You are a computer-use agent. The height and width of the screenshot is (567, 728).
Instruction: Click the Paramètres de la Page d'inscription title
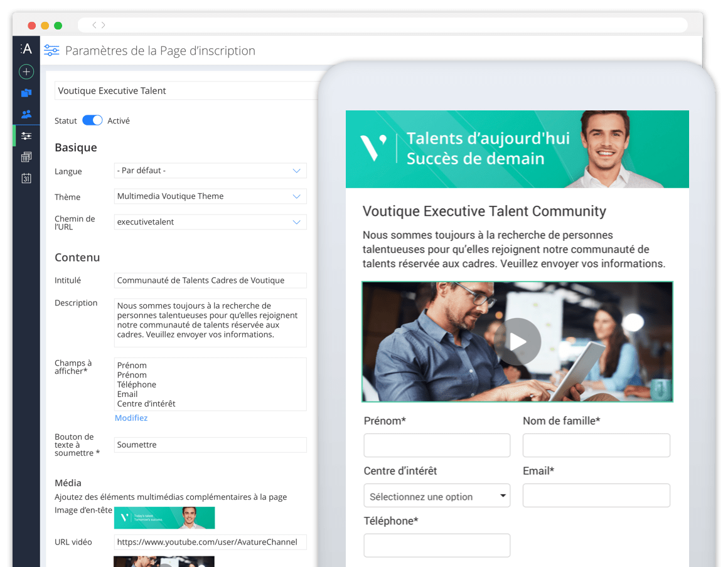pos(160,51)
